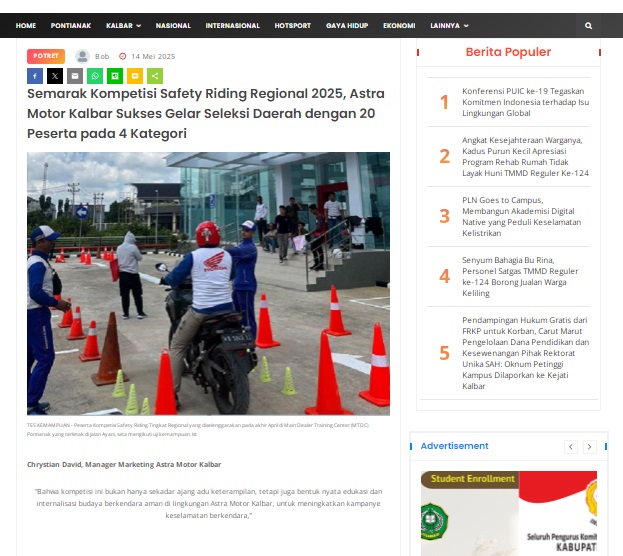The width and height of the screenshot is (623, 556).
Task: Click rank number 2 in Berita Populer
Action: [444, 157]
